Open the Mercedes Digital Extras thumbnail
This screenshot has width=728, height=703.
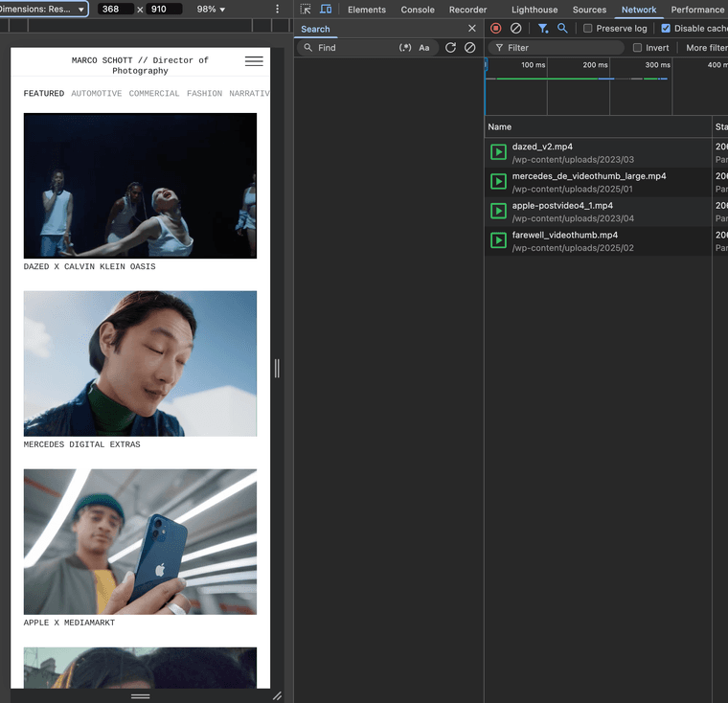point(140,364)
